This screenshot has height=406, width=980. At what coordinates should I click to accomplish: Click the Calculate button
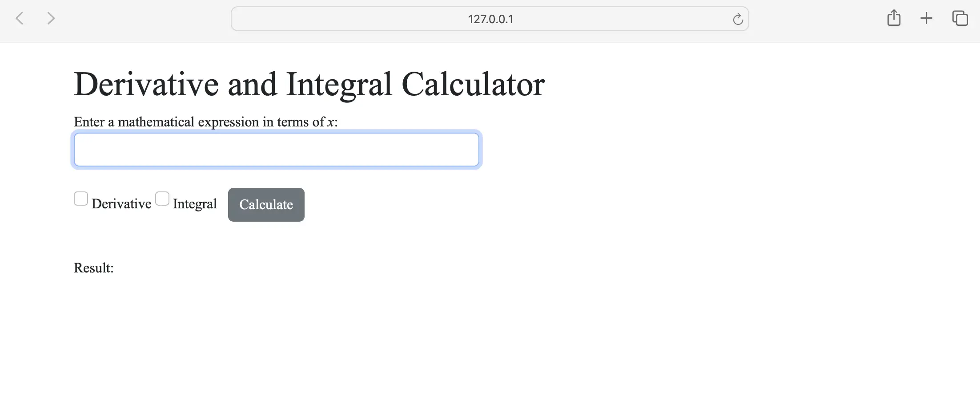click(x=266, y=205)
